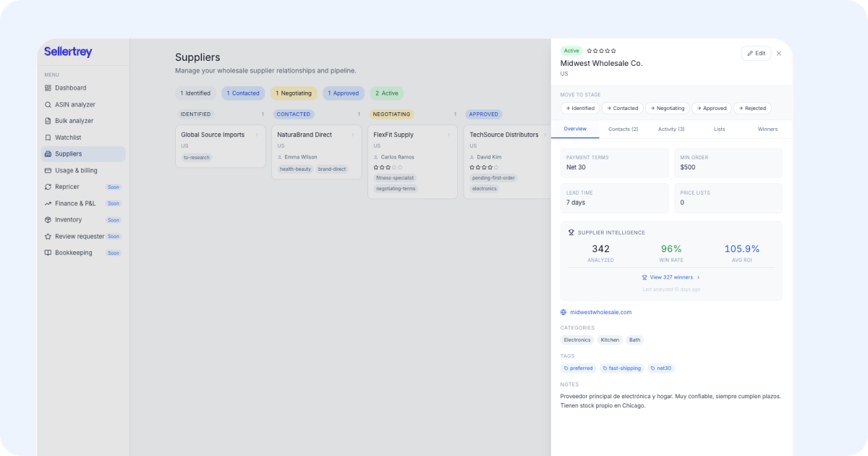Click the star rating on FlexFit Supply card
The image size is (868, 456).
pyautogui.click(x=388, y=167)
